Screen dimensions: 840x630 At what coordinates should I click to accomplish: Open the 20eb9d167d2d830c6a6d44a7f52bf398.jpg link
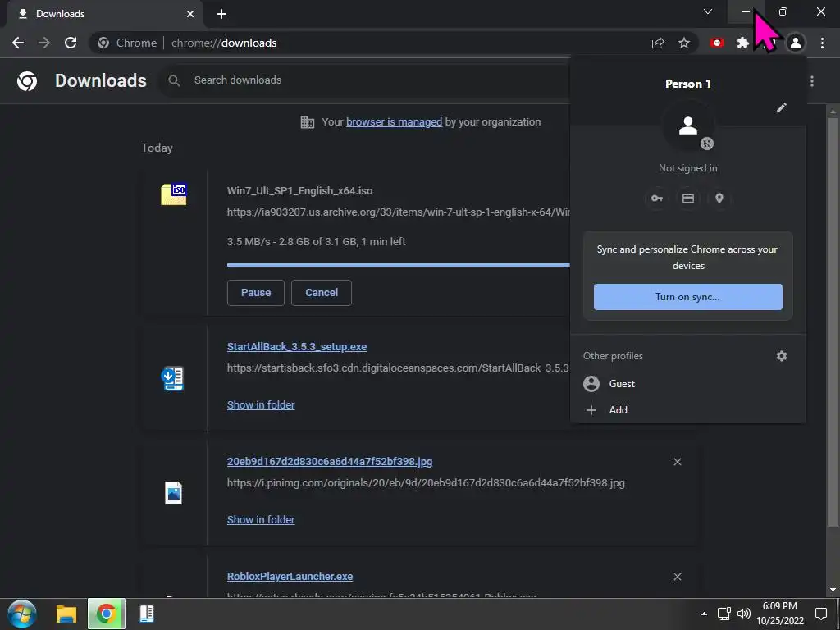click(x=330, y=462)
